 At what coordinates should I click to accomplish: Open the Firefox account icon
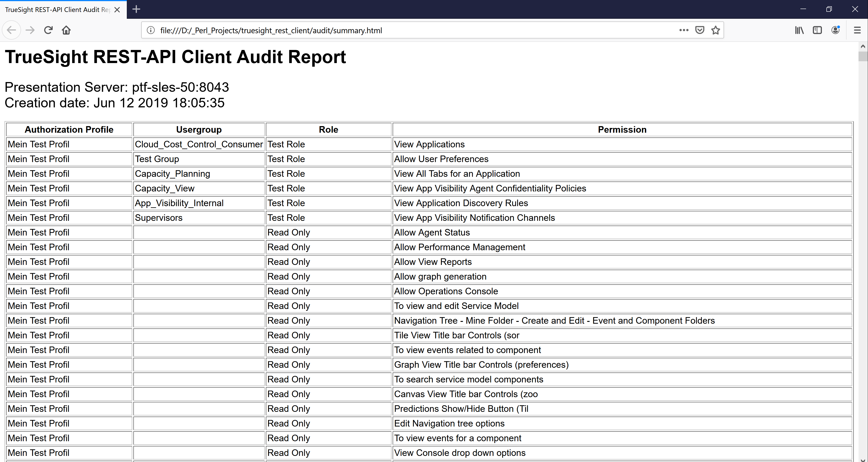[x=835, y=30]
